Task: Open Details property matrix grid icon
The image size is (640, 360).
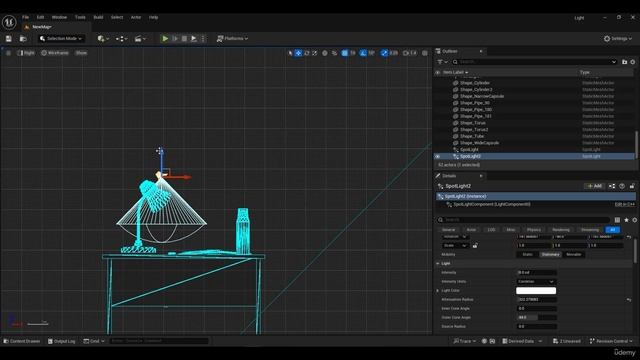Action: (617, 220)
